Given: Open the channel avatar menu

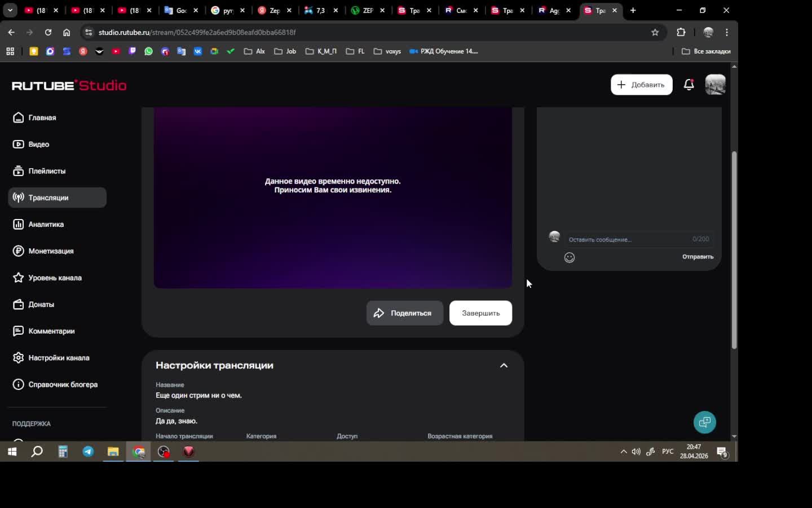Looking at the screenshot, I should pos(716,85).
